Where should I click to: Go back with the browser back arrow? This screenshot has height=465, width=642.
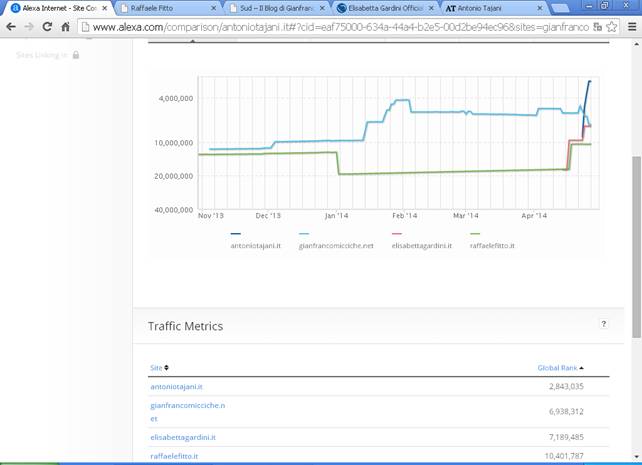coord(11,27)
